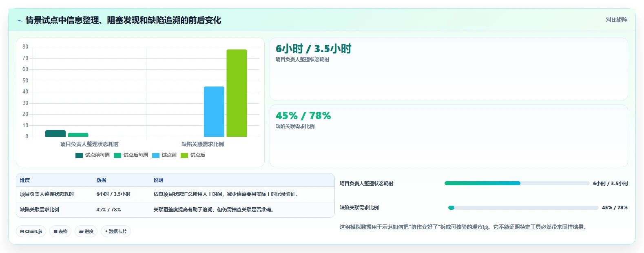Click the 项目负责人整理状态耗时 progress bar
The width and height of the screenshot is (644, 253).
point(517,183)
